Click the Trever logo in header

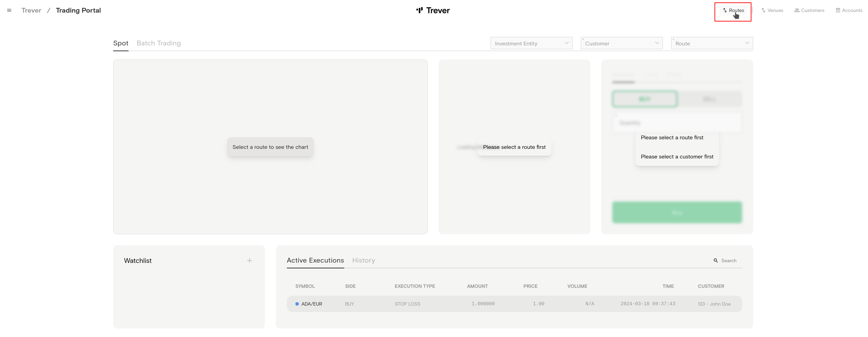[433, 11]
